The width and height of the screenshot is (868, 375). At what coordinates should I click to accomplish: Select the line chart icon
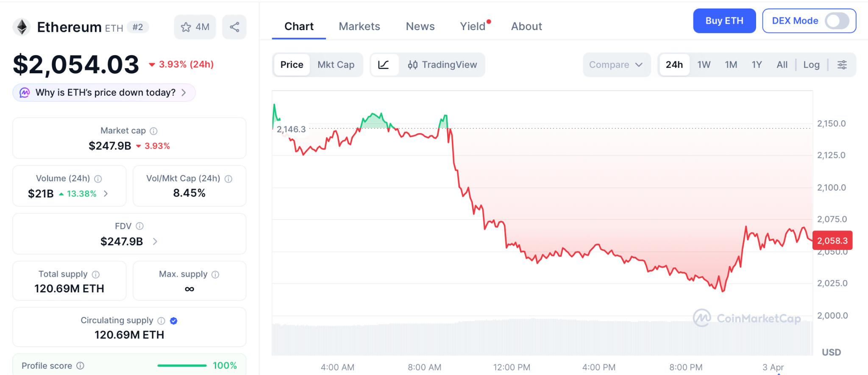pyautogui.click(x=384, y=65)
